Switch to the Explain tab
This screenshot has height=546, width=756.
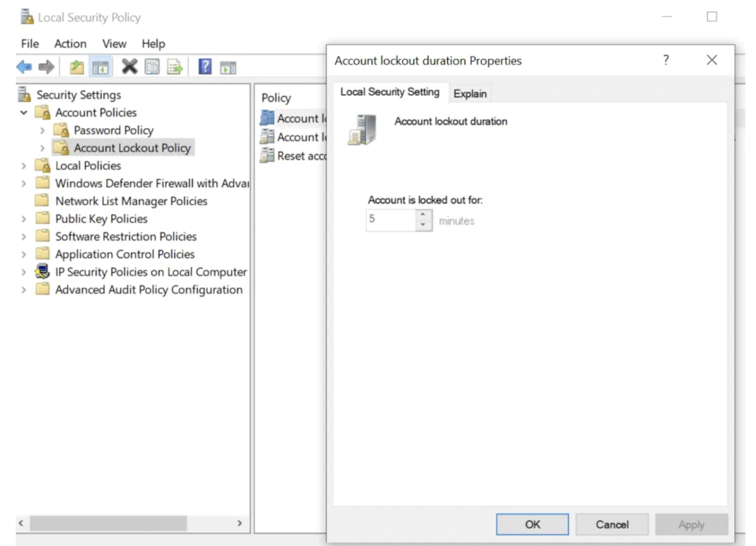pyautogui.click(x=470, y=93)
